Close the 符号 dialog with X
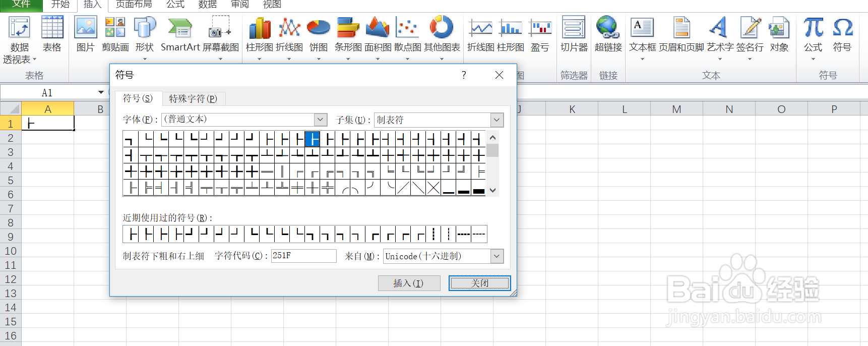 [499, 75]
